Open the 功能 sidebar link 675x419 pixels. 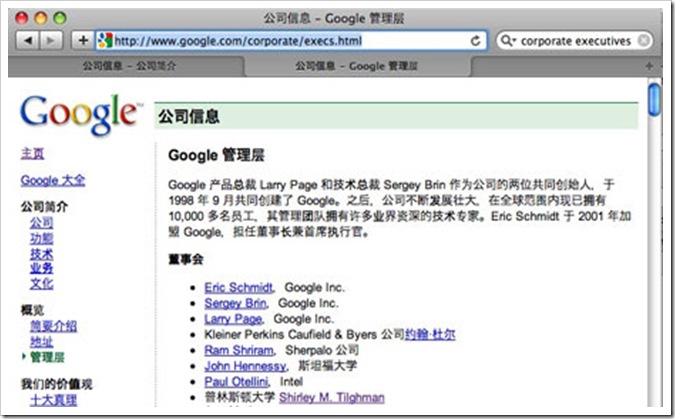(x=42, y=238)
